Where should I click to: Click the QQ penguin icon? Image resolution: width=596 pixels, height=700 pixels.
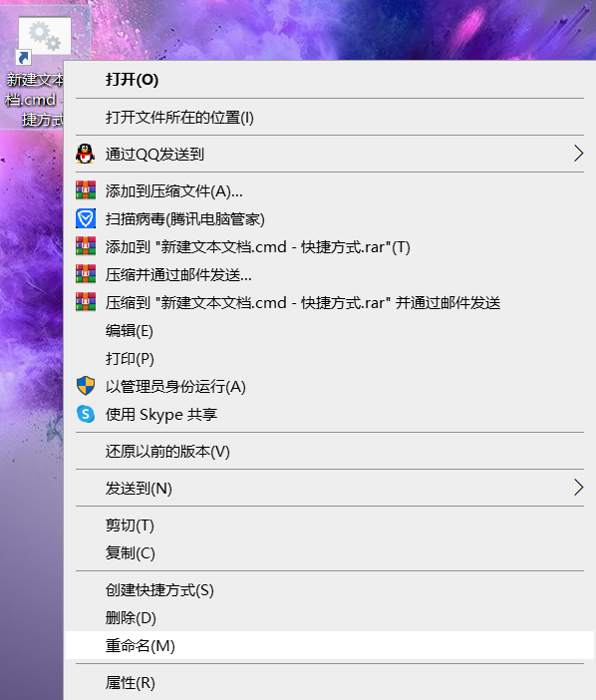(85, 154)
